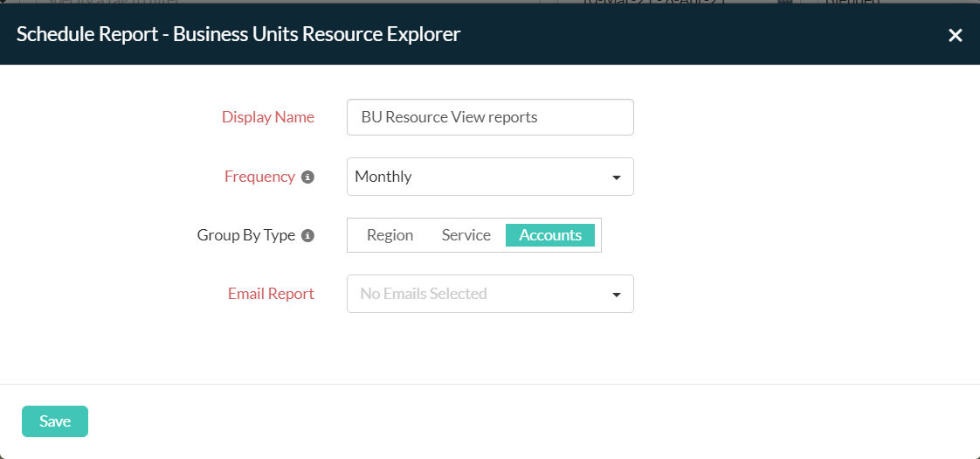
Task: Click the dialog title 'Schedule Report - Business Units Resource Explorer'
Action: [238, 34]
